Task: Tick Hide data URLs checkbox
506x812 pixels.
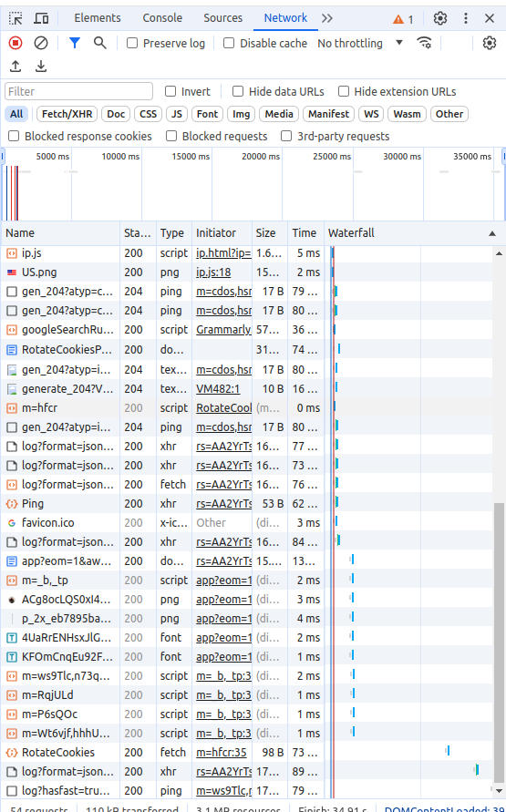Action: point(238,92)
